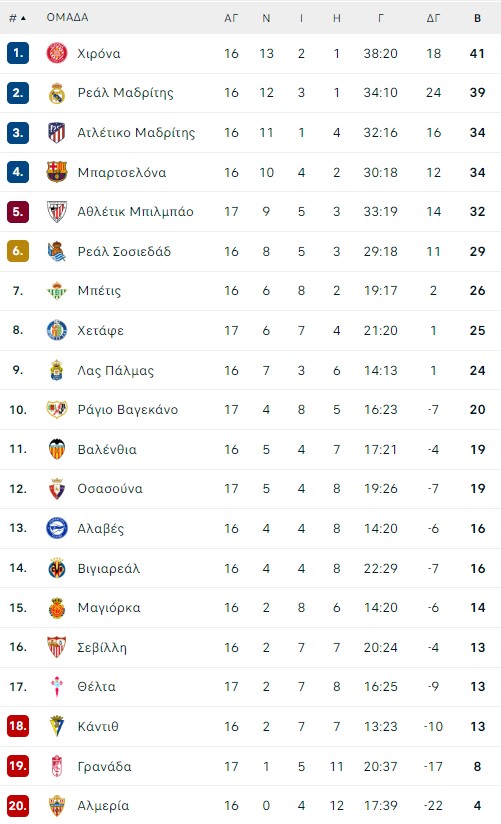The width and height of the screenshot is (501, 824).
Task: Click the red position 20 badge
Action: click(x=18, y=806)
